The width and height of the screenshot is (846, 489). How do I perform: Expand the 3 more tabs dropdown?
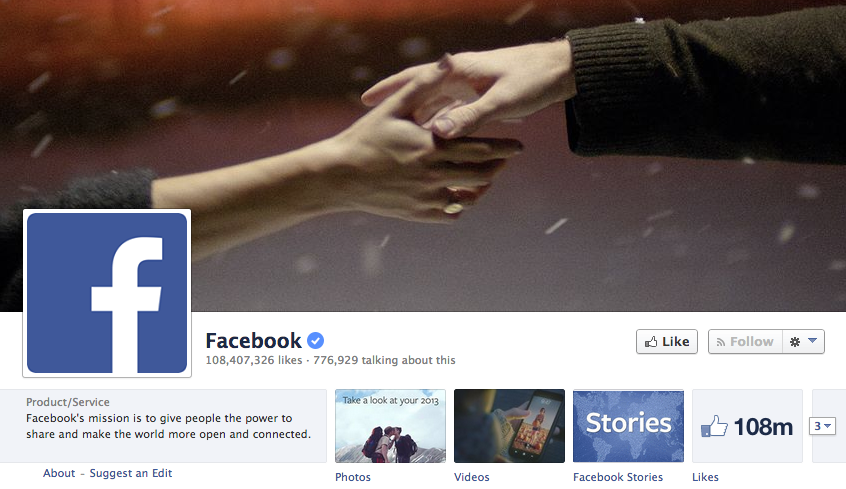823,426
